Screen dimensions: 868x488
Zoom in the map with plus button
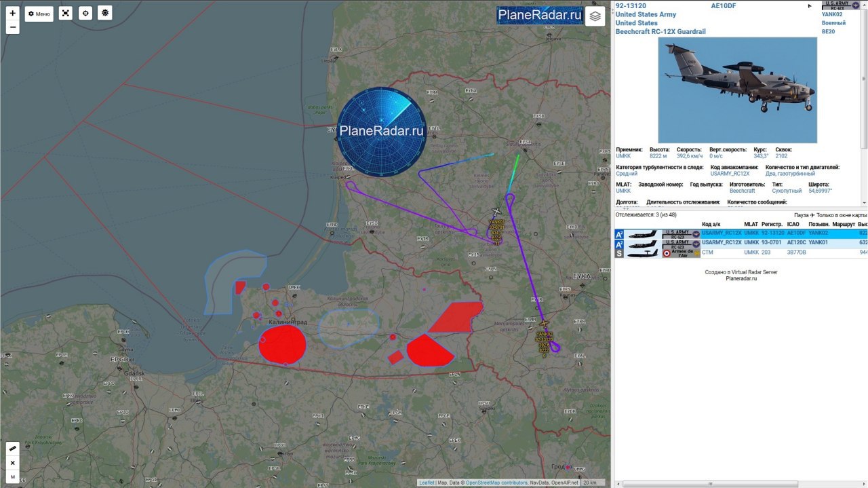(x=13, y=13)
